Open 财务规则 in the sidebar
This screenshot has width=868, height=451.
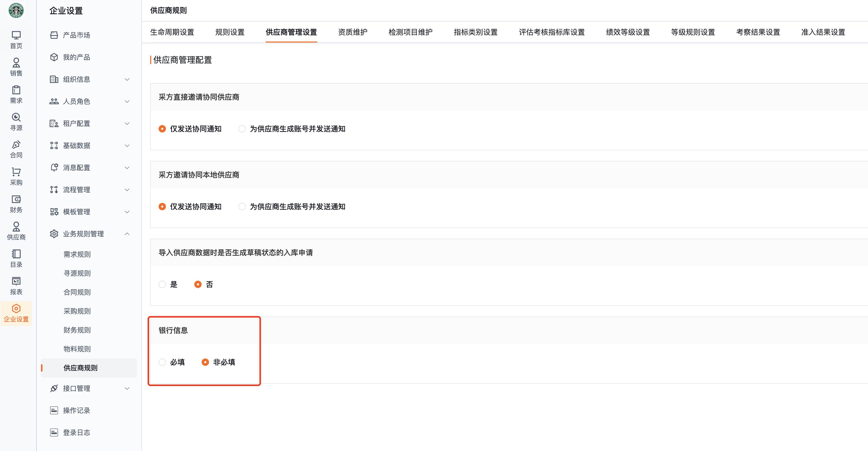coord(77,330)
